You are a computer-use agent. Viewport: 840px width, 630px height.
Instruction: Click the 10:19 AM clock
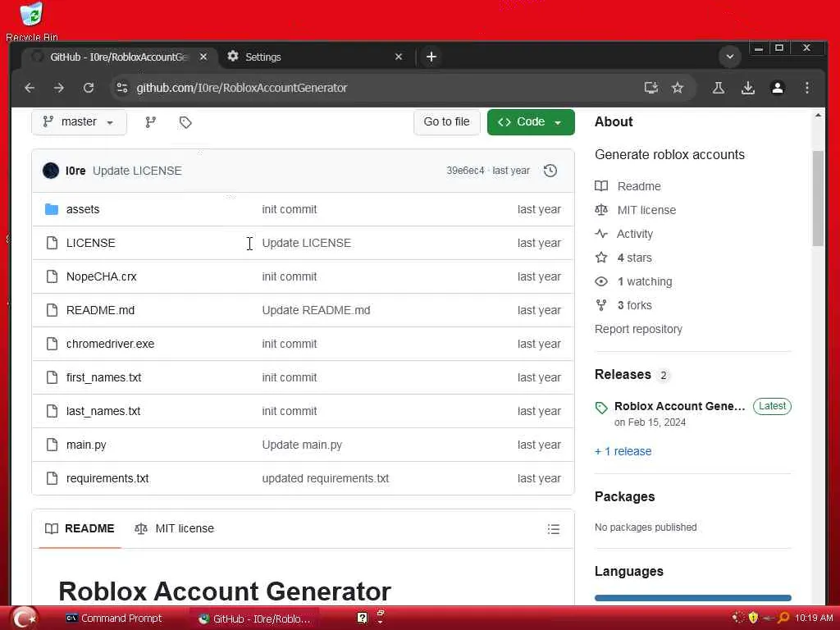814,618
